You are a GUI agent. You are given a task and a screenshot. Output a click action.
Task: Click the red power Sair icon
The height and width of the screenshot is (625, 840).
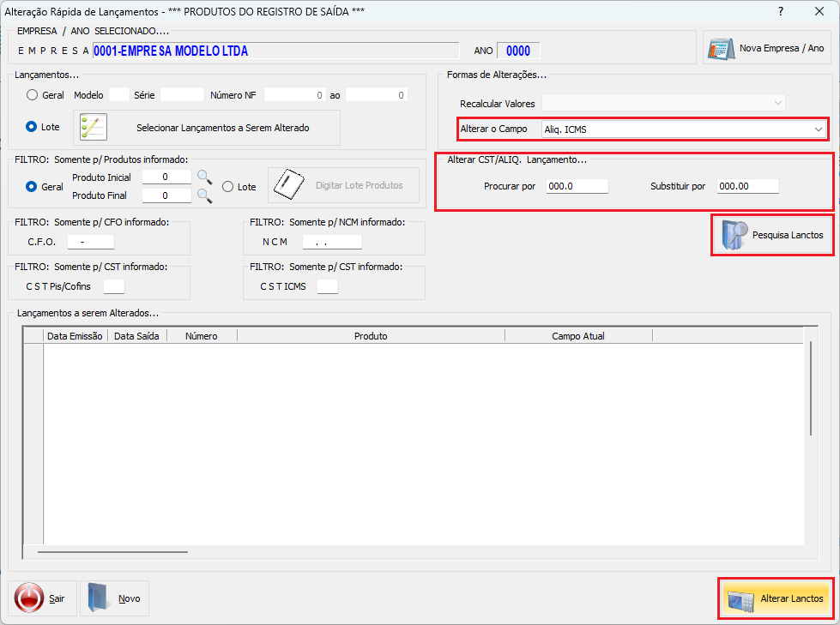29,598
